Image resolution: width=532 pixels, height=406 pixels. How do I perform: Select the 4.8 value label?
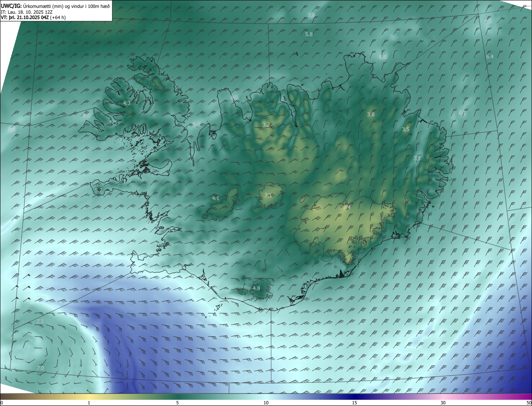(x=256, y=288)
